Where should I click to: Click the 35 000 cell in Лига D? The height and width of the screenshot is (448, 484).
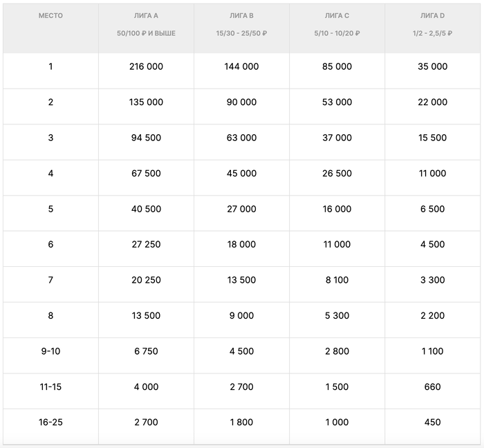433,67
